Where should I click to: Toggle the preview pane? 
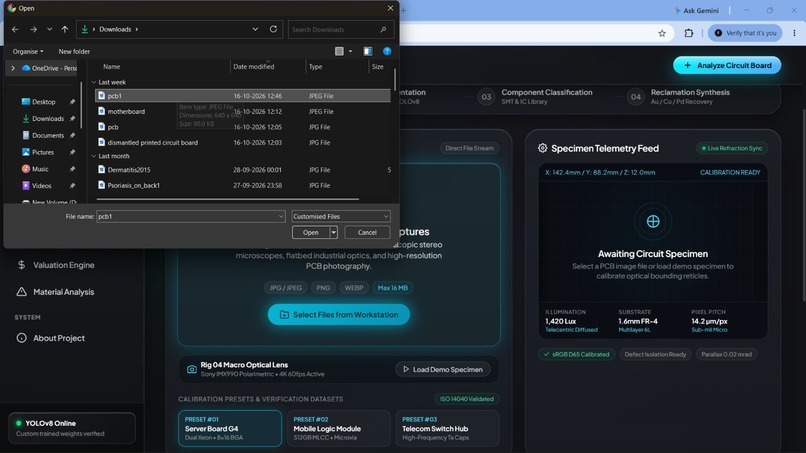[368, 51]
